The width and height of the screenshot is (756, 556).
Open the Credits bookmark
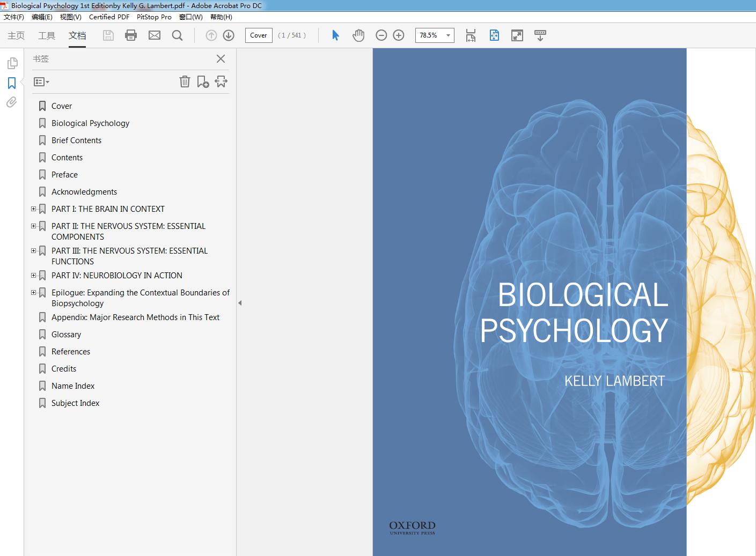point(64,369)
